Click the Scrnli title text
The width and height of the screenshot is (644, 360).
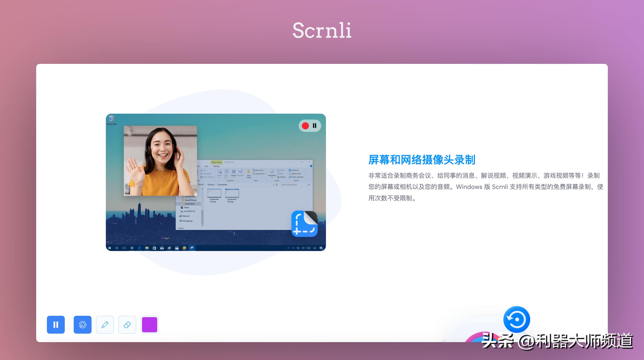coord(322,31)
